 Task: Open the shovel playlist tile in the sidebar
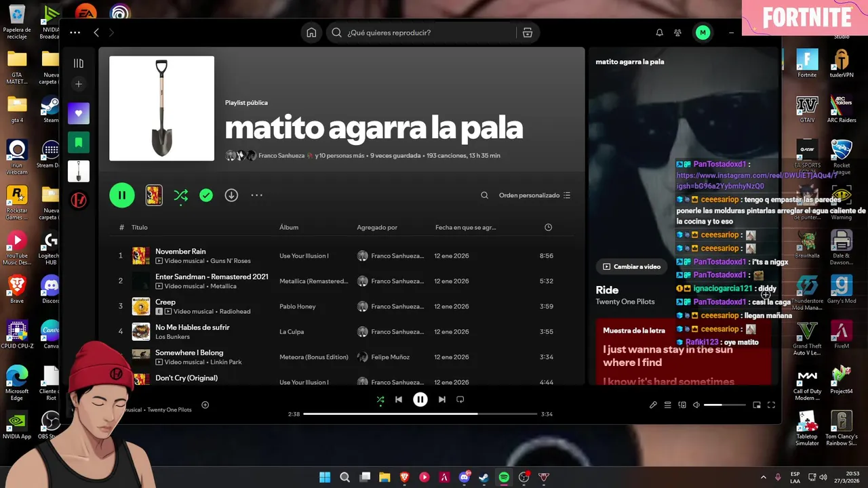tap(79, 171)
